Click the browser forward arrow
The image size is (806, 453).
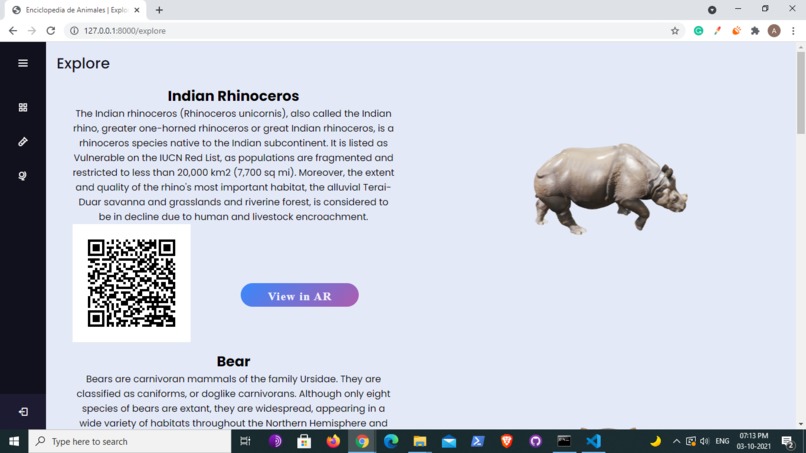point(32,31)
